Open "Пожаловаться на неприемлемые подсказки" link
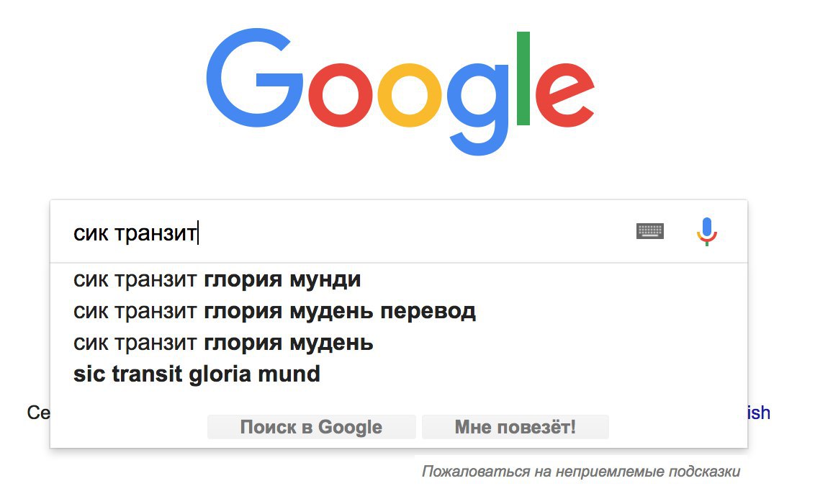Image resolution: width=815 pixels, height=504 pixels. click(x=580, y=472)
